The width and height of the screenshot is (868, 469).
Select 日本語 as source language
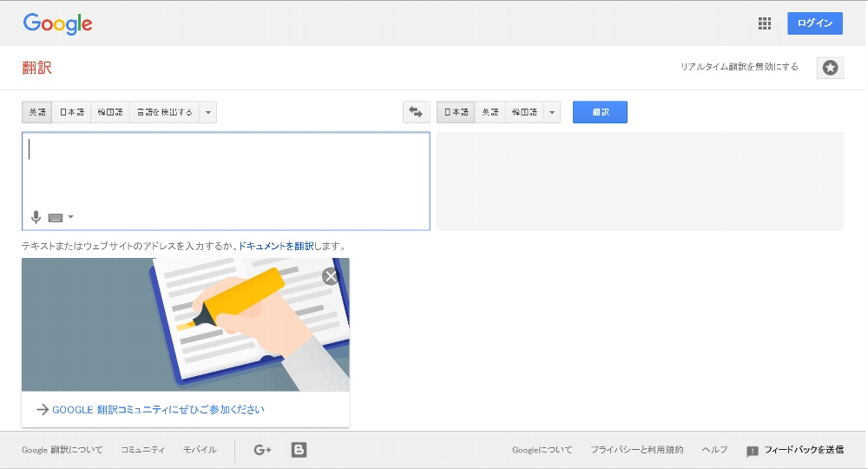[x=71, y=112]
